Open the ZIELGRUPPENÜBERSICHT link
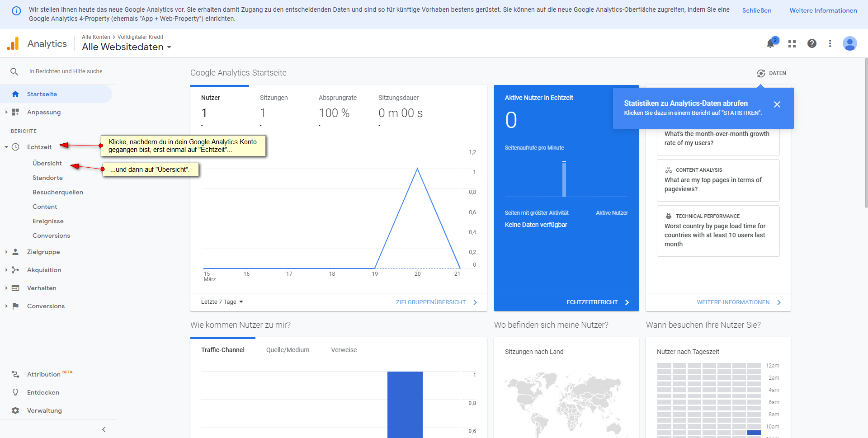The image size is (868, 438). (x=436, y=302)
